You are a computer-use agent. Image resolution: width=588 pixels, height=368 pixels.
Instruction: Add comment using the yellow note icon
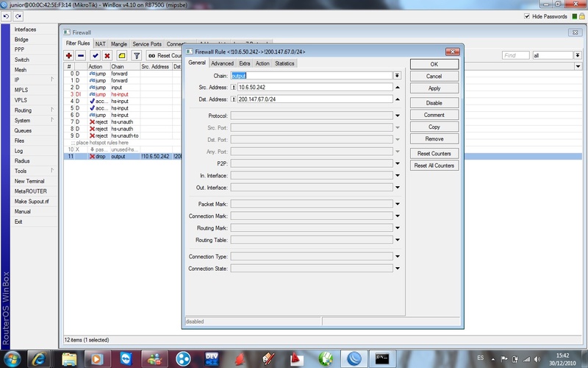click(x=122, y=56)
